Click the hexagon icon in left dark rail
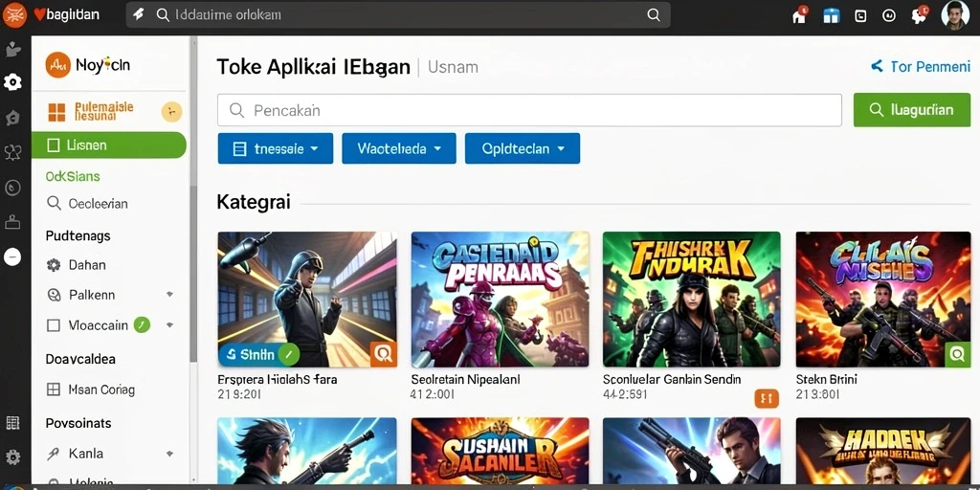The image size is (980, 490). (12, 118)
